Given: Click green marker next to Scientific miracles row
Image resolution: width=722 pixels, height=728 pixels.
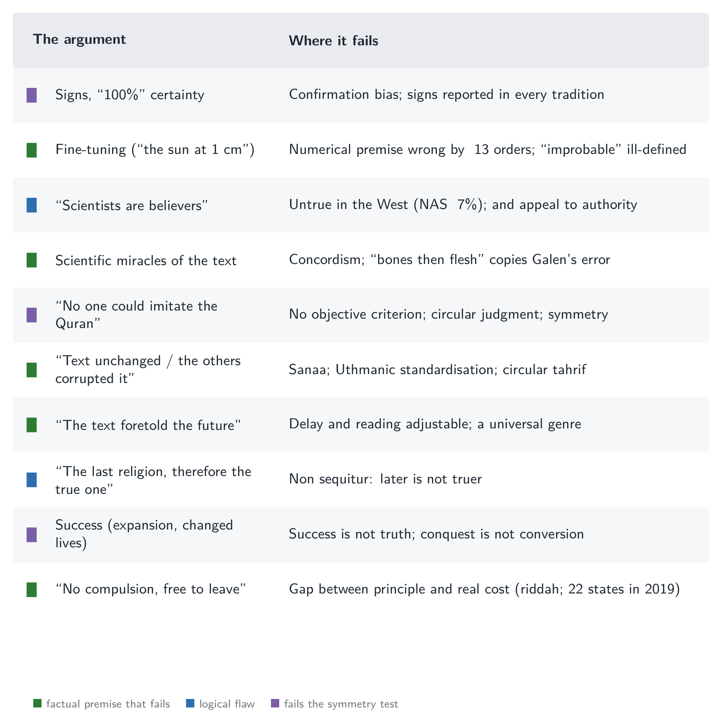Looking at the screenshot, I should (32, 260).
